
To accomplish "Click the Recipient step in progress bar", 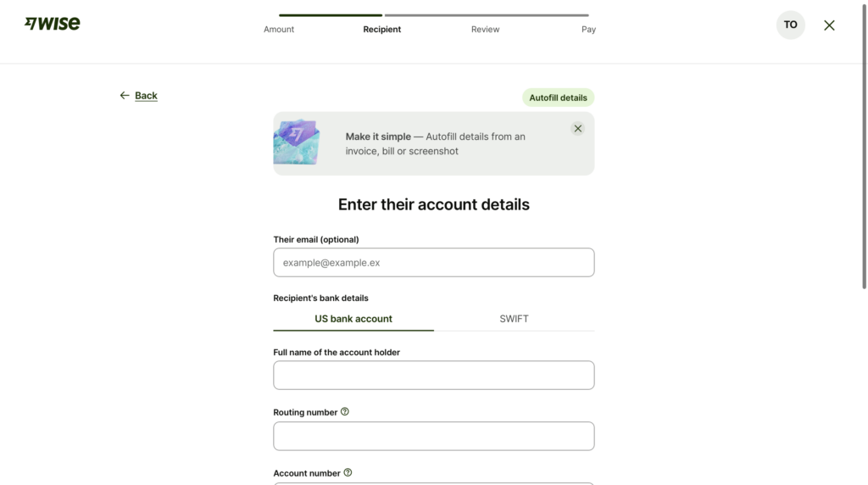I will [x=382, y=30].
